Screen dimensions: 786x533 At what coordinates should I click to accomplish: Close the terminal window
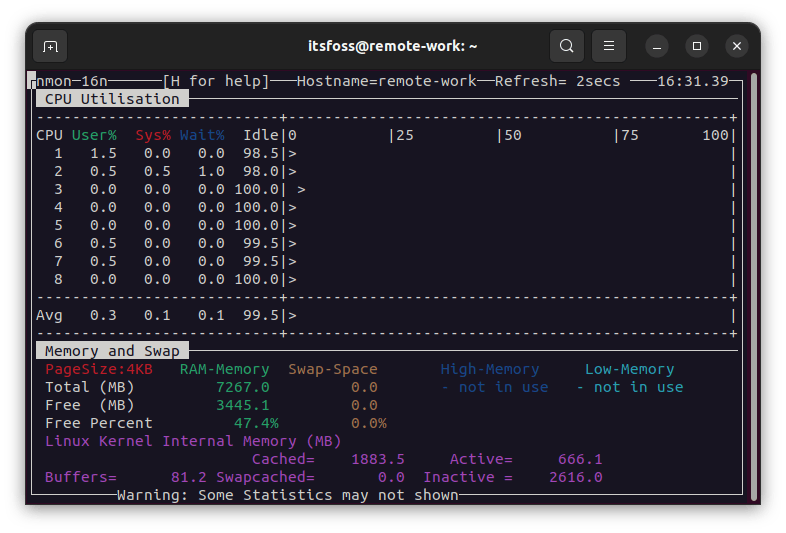coord(737,46)
